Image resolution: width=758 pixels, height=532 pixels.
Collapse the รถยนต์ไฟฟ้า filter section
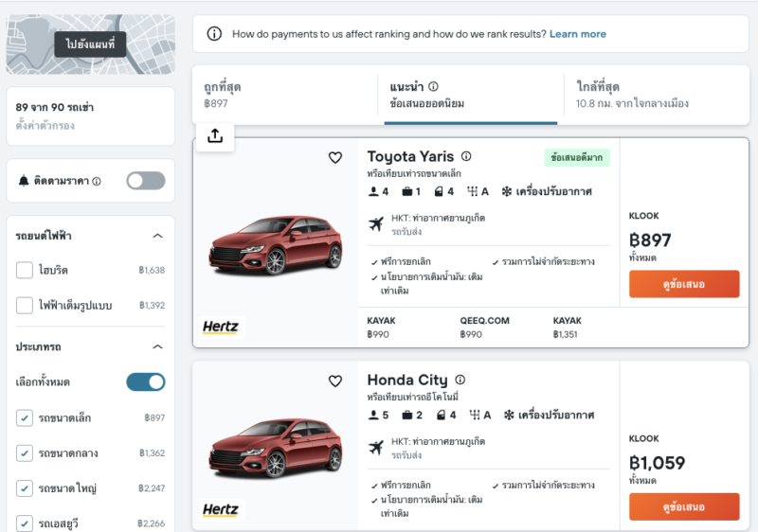(157, 236)
